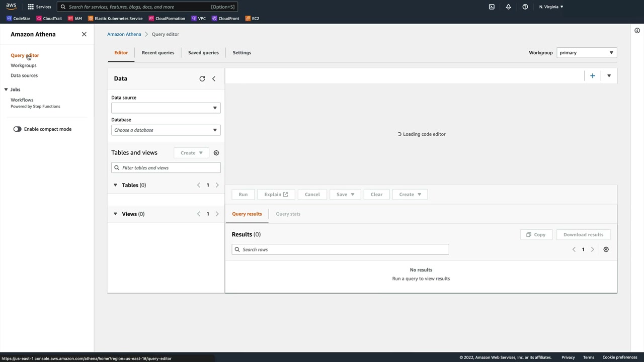This screenshot has height=362, width=644.
Task: Open the EC2 bookmark shortcut
Action: pos(252,19)
